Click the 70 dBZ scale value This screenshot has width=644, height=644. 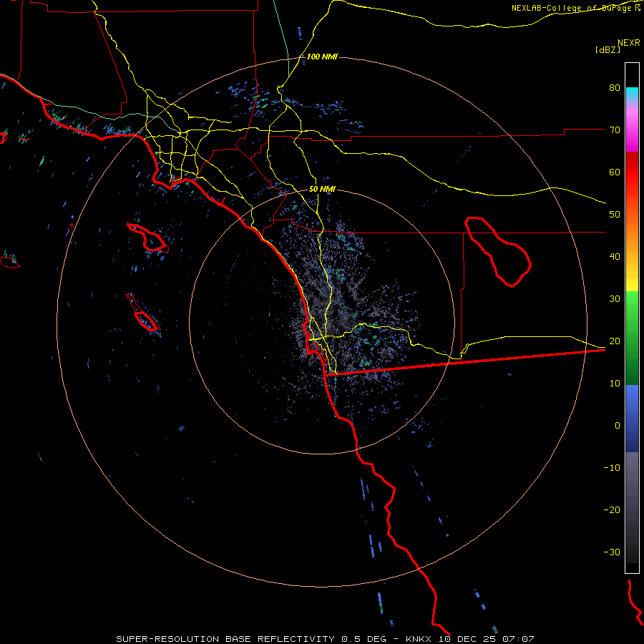[615, 130]
